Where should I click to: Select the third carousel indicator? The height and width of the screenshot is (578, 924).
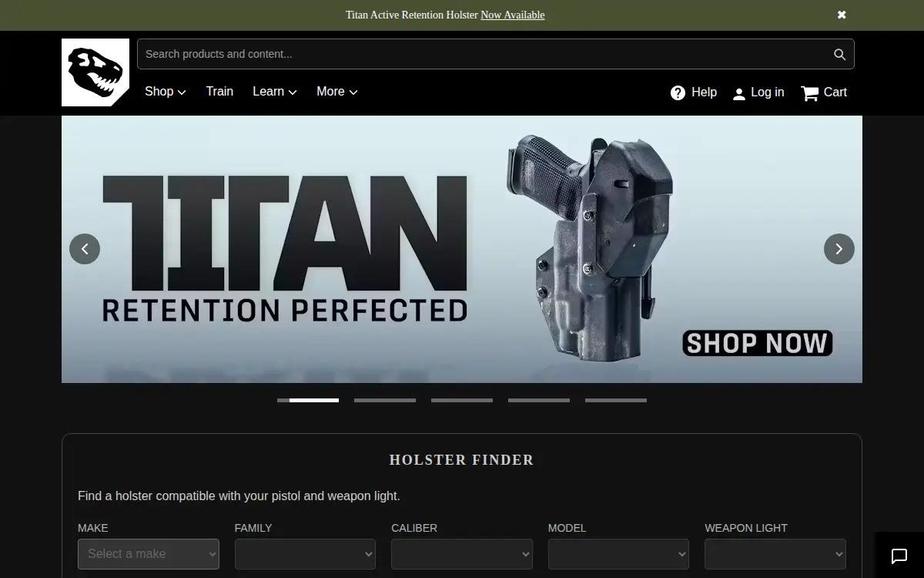pos(462,400)
